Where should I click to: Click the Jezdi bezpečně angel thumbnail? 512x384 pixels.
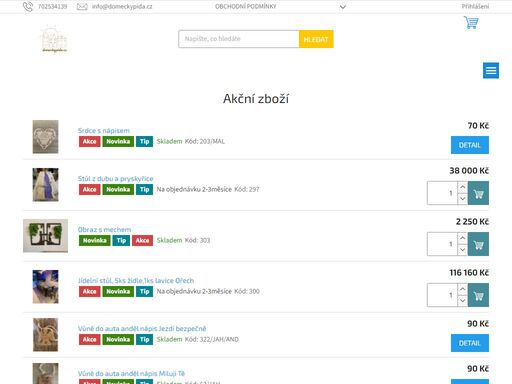(45, 335)
